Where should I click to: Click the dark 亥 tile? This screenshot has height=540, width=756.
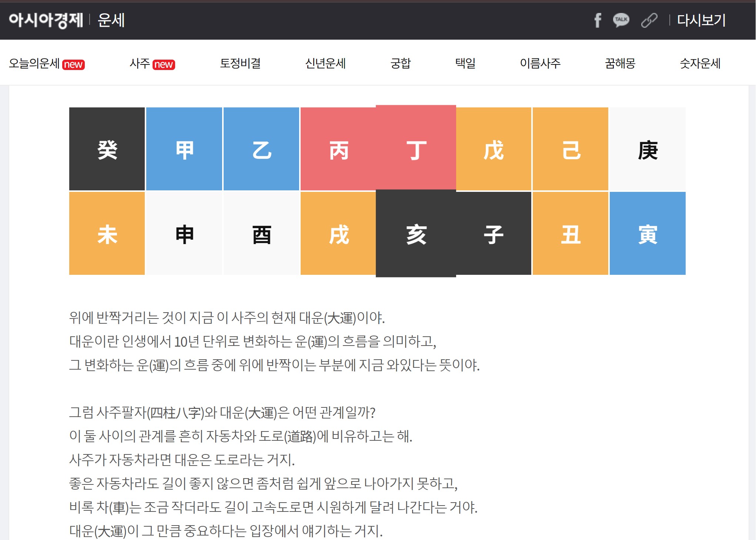click(x=416, y=233)
